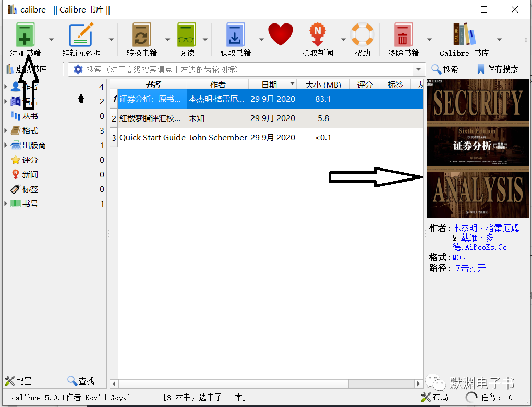Click author cell John Schember

tap(218, 137)
